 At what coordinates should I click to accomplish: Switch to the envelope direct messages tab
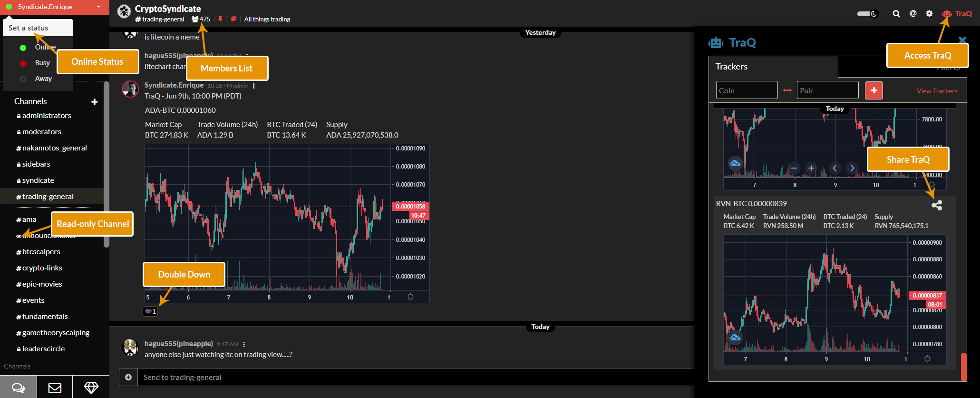(55, 388)
